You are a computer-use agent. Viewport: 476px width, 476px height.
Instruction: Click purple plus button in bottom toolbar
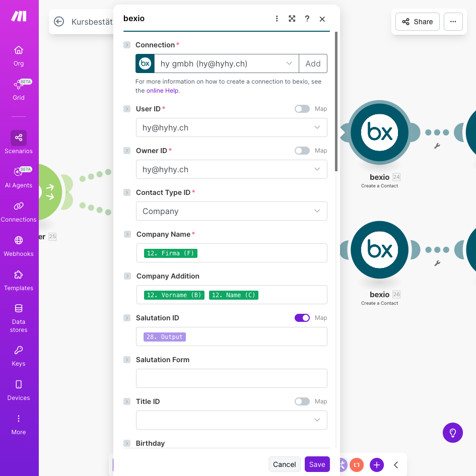pyautogui.click(x=376, y=465)
